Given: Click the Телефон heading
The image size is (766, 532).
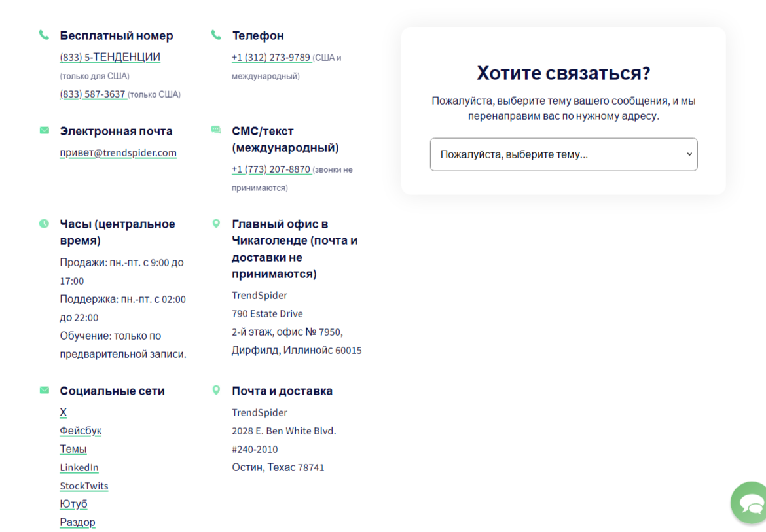Looking at the screenshot, I should pyautogui.click(x=258, y=35).
